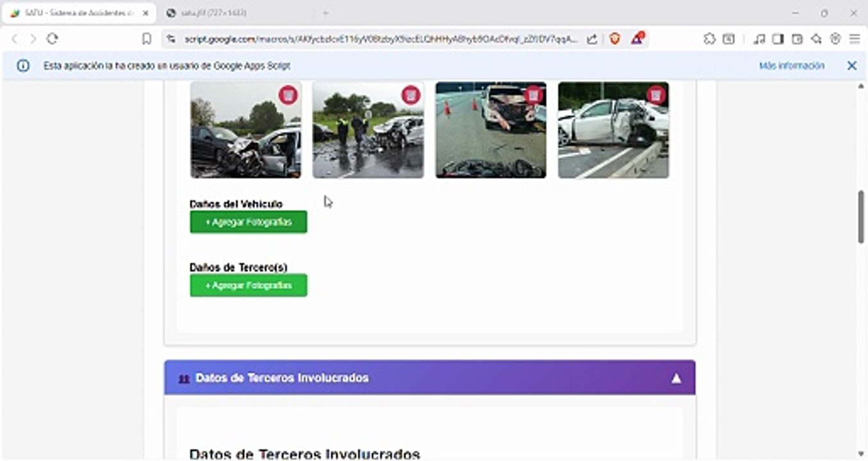Image resolution: width=868 pixels, height=461 pixels.
Task: Bookmark this page
Action: (x=147, y=39)
